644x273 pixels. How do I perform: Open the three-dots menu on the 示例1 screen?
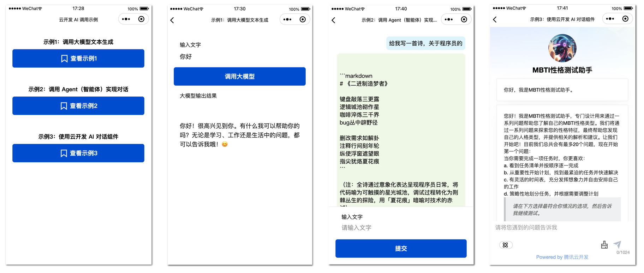287,19
